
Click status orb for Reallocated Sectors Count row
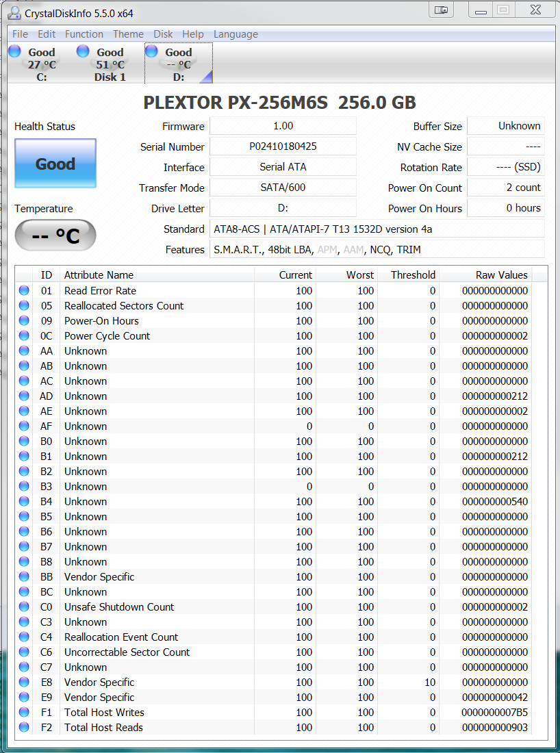[25, 306]
